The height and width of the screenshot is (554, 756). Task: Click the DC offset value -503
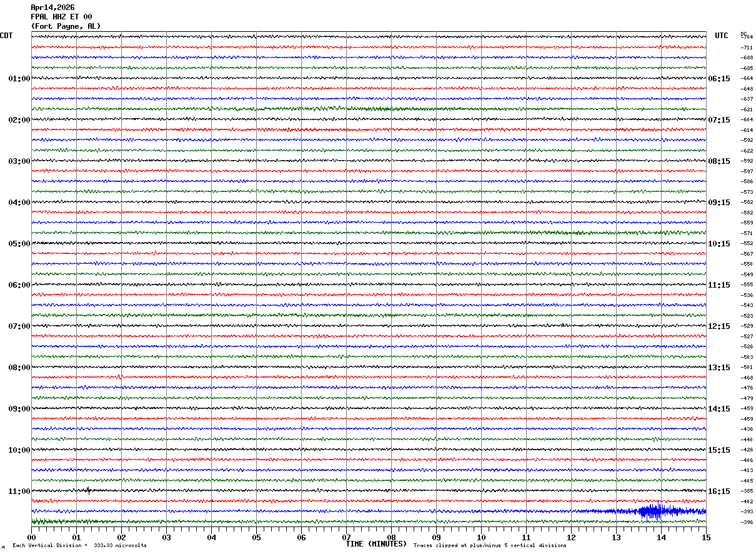click(747, 357)
